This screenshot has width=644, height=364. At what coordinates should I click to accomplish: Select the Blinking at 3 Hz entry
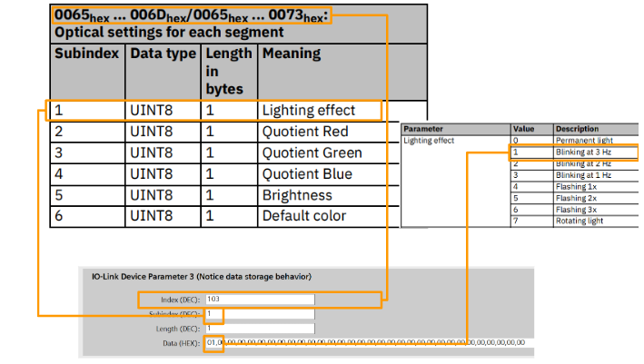click(x=582, y=152)
